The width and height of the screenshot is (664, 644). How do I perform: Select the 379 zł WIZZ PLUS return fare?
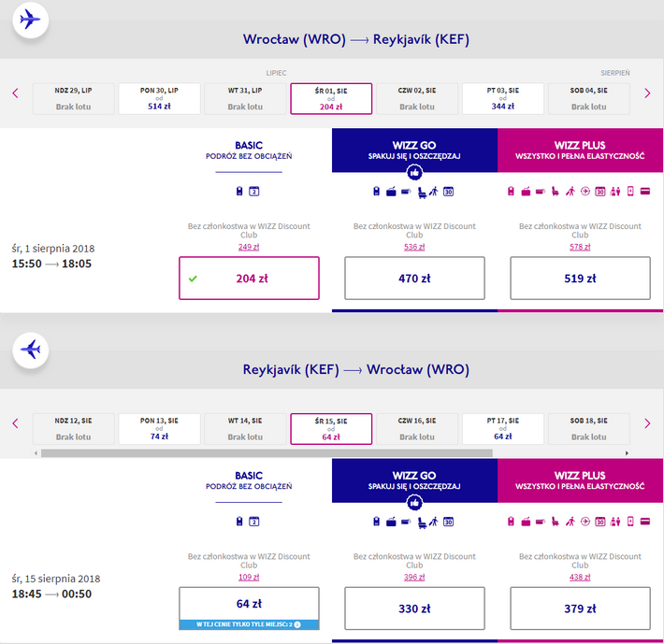pos(580,608)
